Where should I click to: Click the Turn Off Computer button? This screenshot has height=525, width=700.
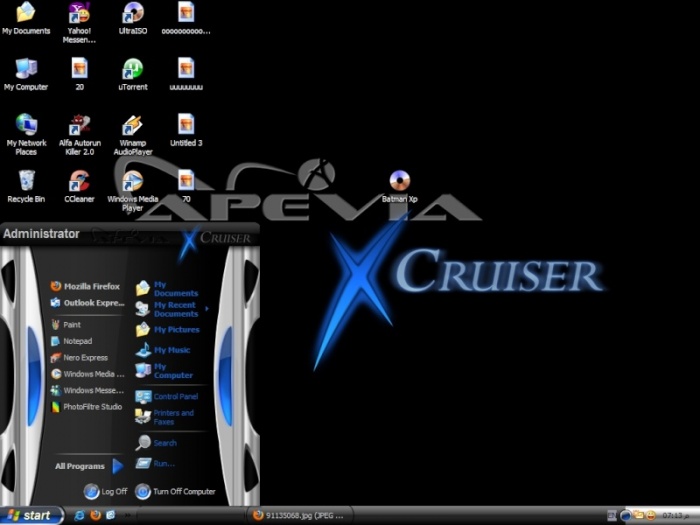[x=175, y=492]
